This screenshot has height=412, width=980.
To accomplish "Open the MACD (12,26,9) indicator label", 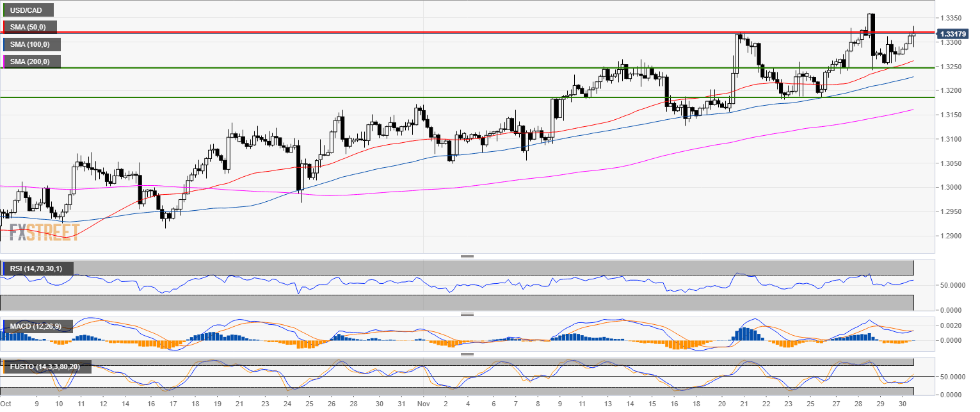I will coord(37,327).
